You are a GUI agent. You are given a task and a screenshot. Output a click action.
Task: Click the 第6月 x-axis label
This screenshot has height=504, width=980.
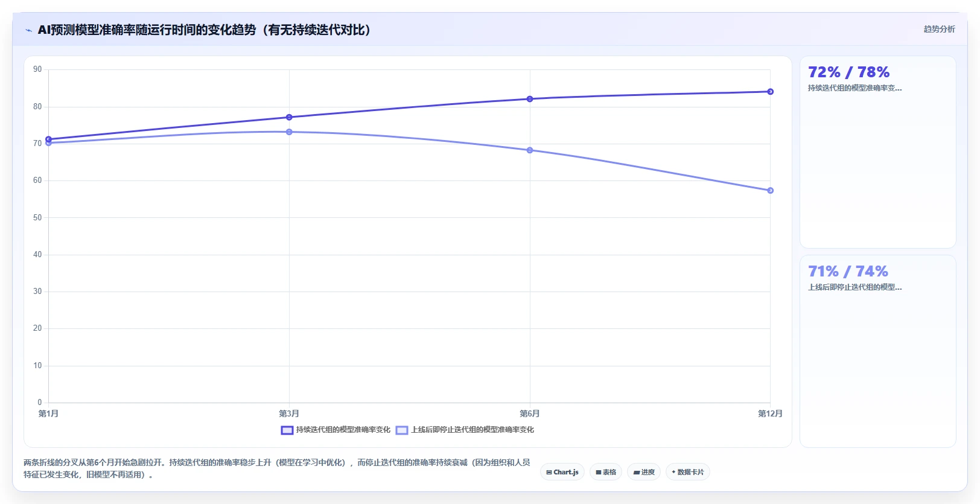[530, 413]
